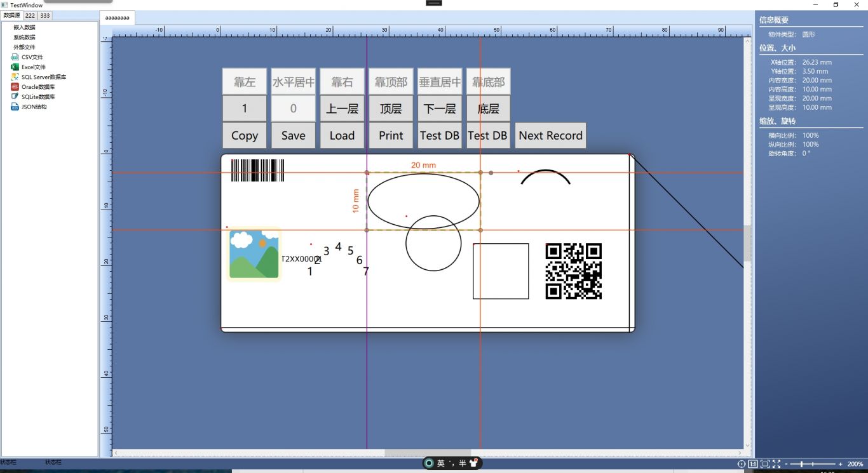Viewport: 868px width, 473px height.
Task: Click the 20 mm width dimension label
Action: pyautogui.click(x=424, y=165)
